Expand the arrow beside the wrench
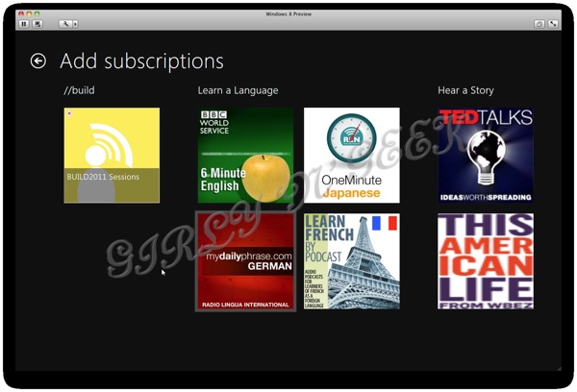The image size is (577, 392). pos(75,24)
